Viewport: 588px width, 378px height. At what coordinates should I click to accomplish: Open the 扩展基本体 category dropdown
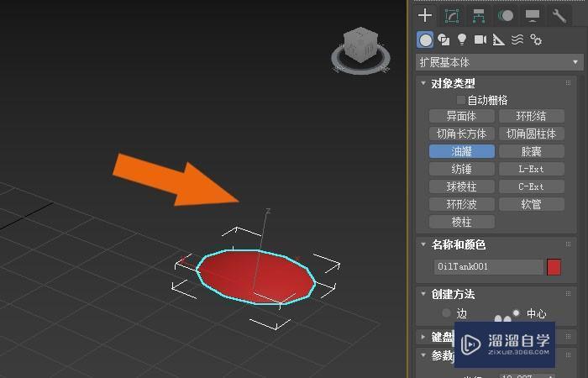click(x=500, y=62)
